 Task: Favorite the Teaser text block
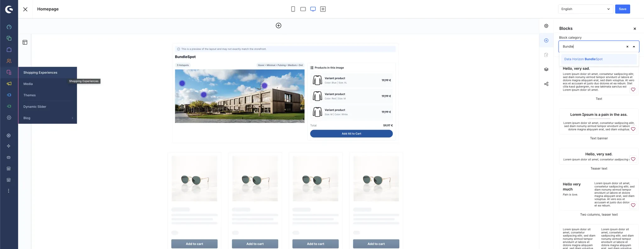click(633, 159)
